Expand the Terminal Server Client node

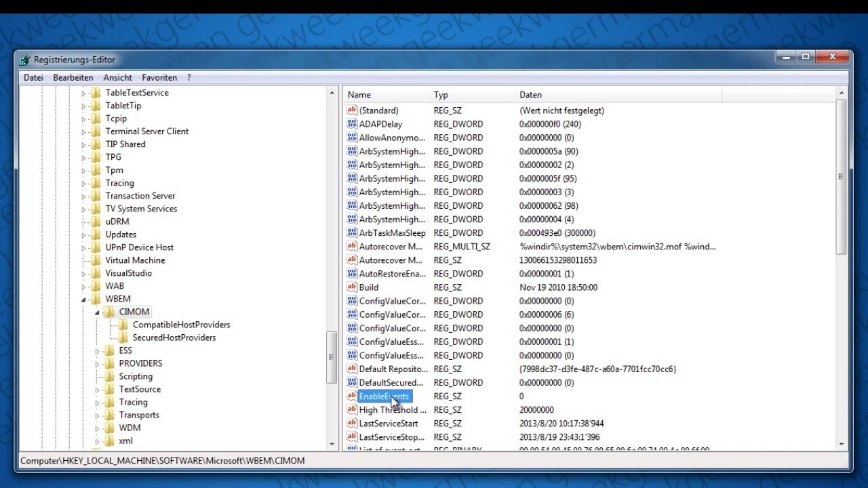click(x=84, y=132)
